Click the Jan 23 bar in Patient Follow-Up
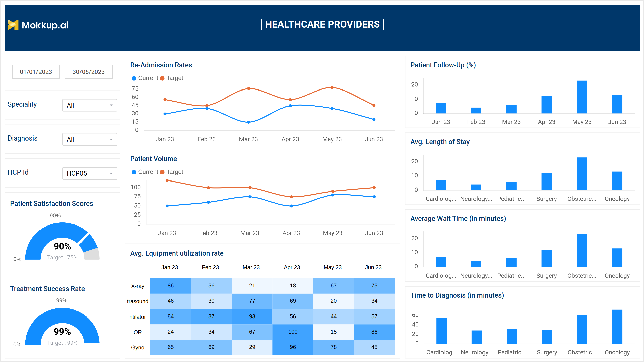 pos(441,108)
